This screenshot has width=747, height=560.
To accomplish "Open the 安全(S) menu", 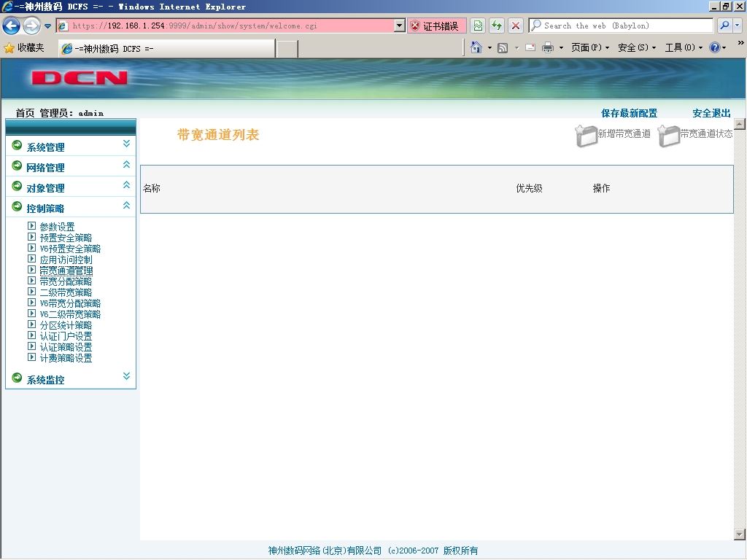I will tap(636, 47).
